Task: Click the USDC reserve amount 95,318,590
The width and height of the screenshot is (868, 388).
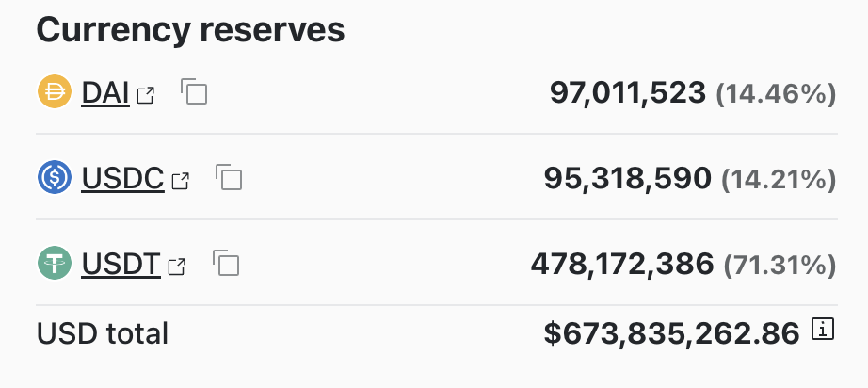Action: point(627,178)
